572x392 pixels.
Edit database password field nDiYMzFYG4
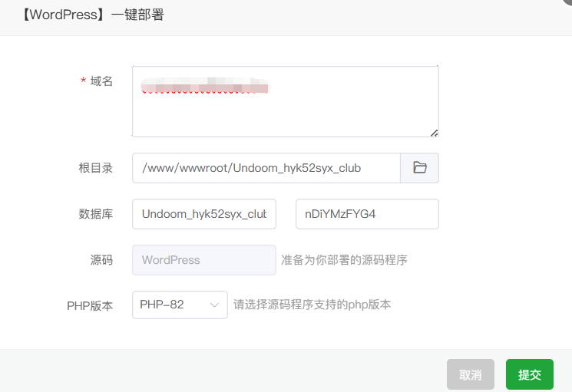[367, 214]
